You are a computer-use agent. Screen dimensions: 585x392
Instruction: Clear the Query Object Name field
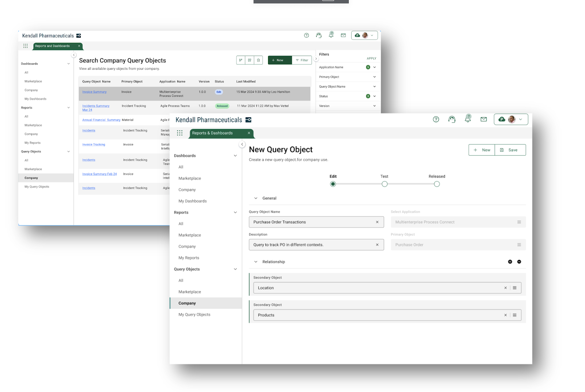377,222
